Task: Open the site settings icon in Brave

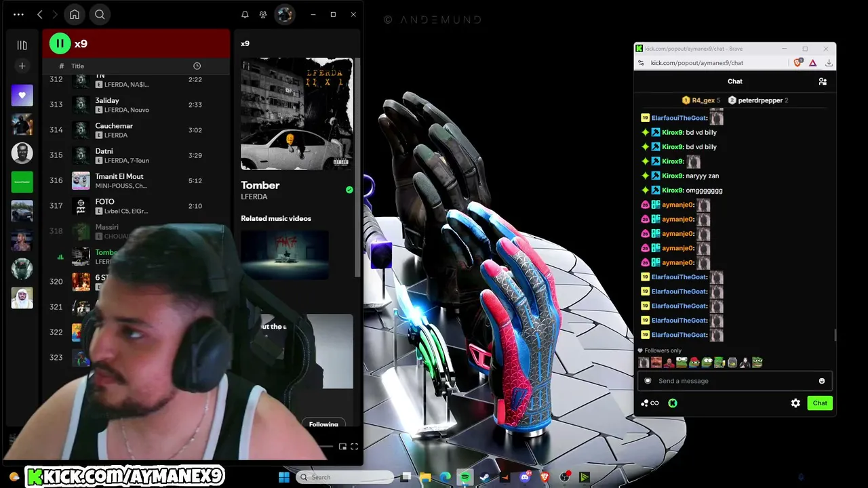Action: point(641,63)
